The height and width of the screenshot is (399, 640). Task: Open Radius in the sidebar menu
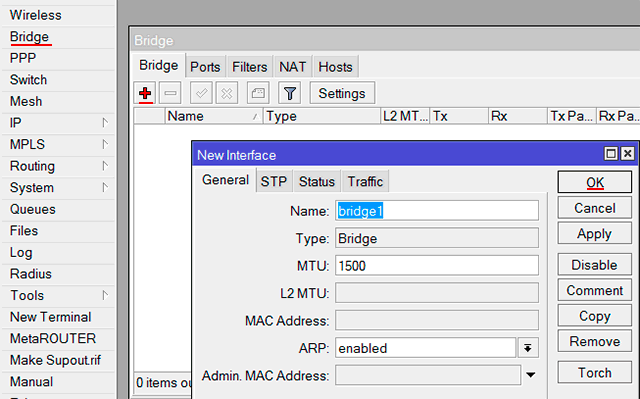[58, 273]
